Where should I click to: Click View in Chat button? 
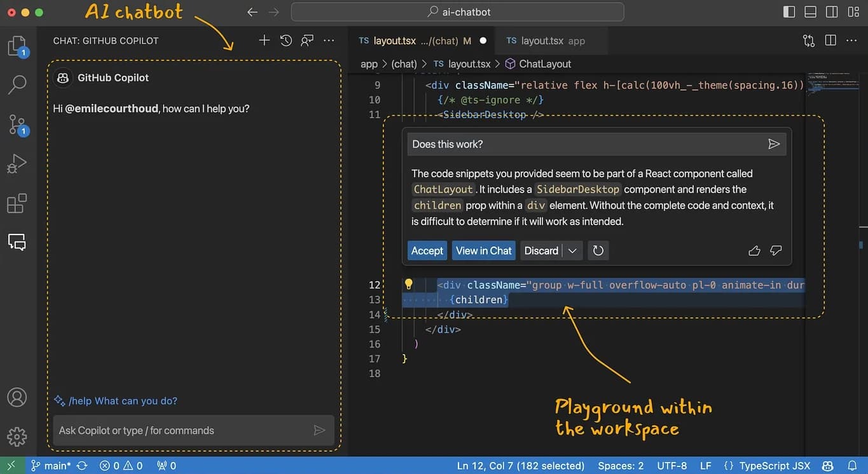(x=484, y=250)
